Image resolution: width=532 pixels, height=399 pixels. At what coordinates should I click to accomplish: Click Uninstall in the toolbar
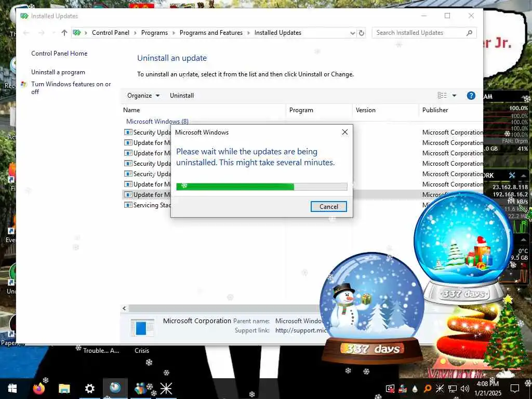pyautogui.click(x=182, y=96)
